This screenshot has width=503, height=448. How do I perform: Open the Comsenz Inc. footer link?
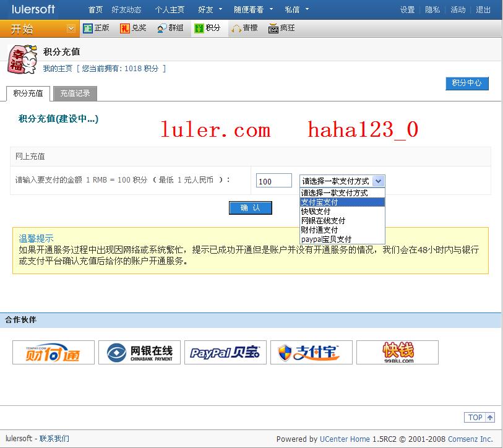coord(470,439)
